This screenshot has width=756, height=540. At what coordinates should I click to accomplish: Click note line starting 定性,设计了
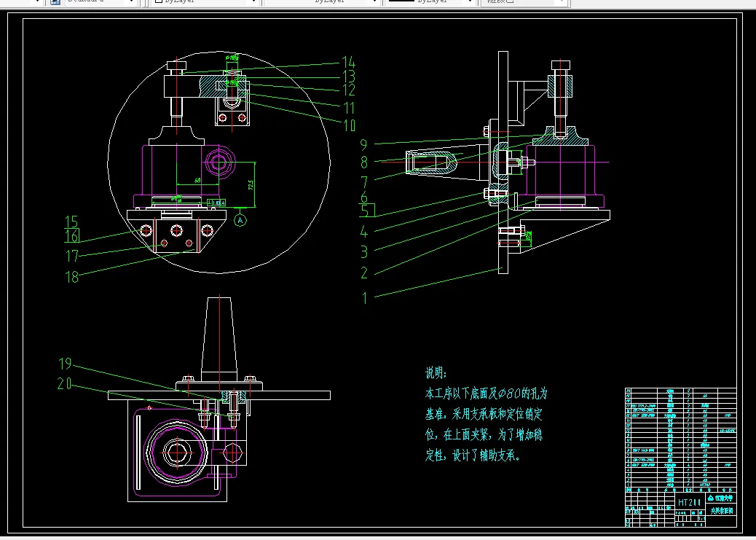(473, 455)
